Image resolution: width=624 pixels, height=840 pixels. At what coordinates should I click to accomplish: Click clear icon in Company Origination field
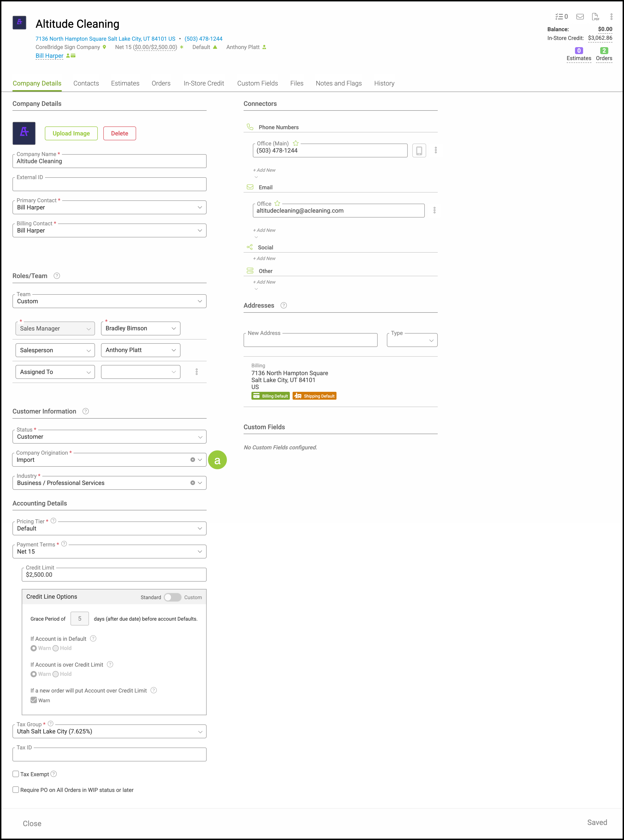coord(193,460)
